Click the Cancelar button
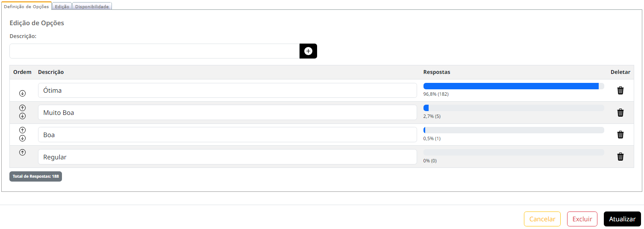Viewport: 644px width, 229px height. [542, 219]
